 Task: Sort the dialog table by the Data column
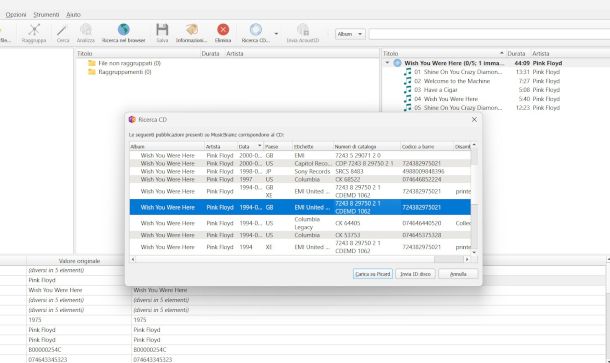tap(250, 147)
